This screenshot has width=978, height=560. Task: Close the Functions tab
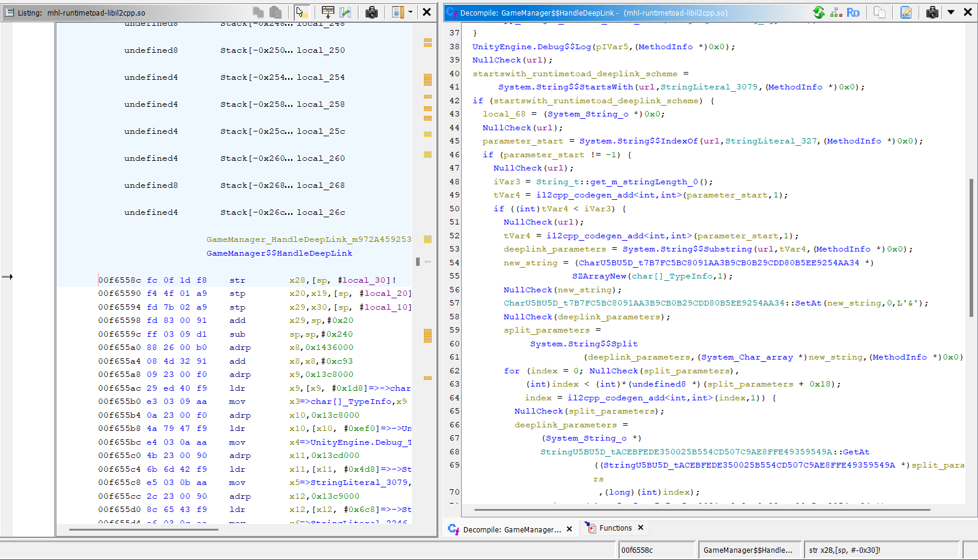(x=641, y=528)
